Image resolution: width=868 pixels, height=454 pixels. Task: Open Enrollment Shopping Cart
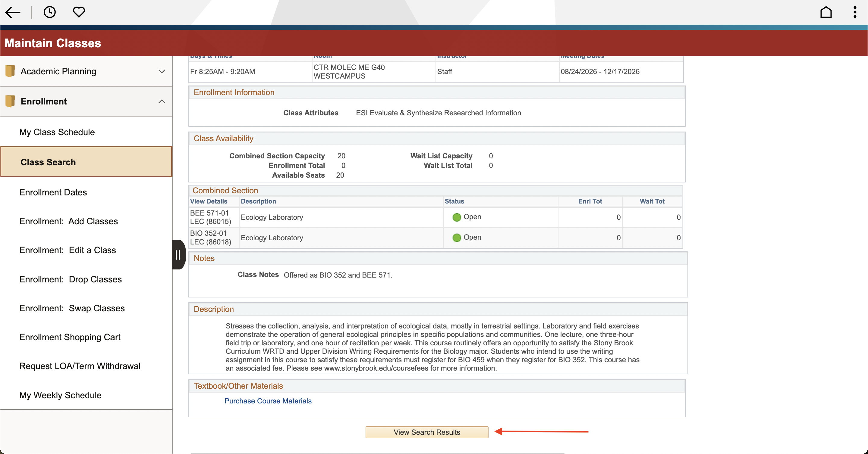click(x=70, y=337)
